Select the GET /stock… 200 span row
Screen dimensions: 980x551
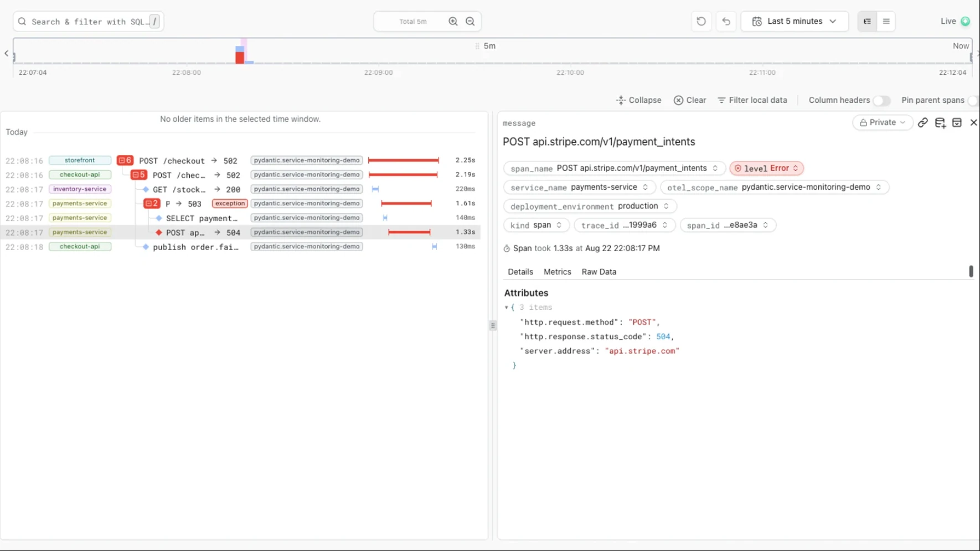(240, 189)
